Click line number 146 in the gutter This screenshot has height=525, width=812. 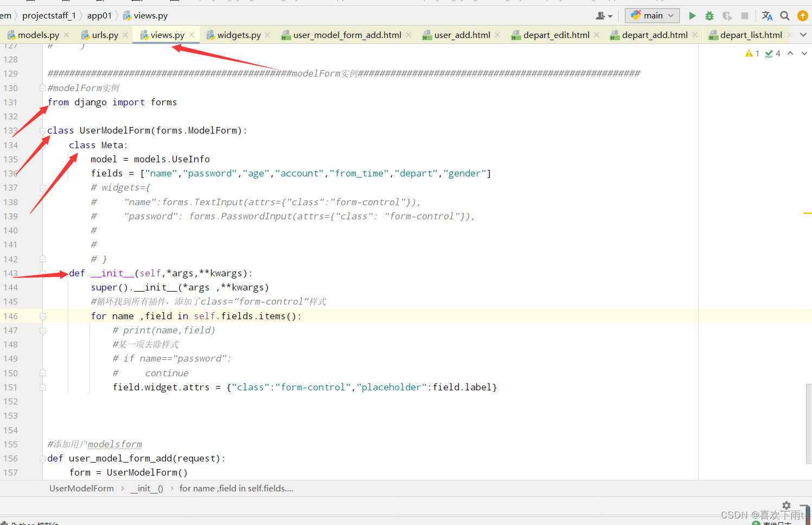(x=11, y=316)
